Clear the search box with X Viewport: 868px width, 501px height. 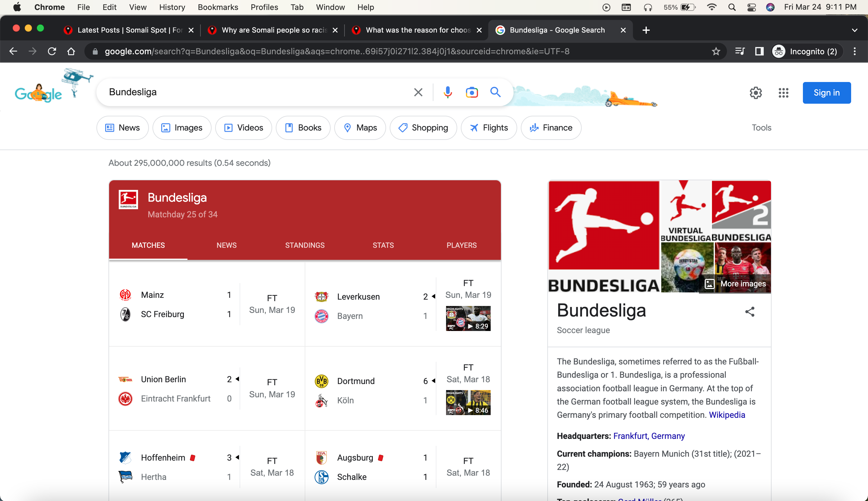418,92
